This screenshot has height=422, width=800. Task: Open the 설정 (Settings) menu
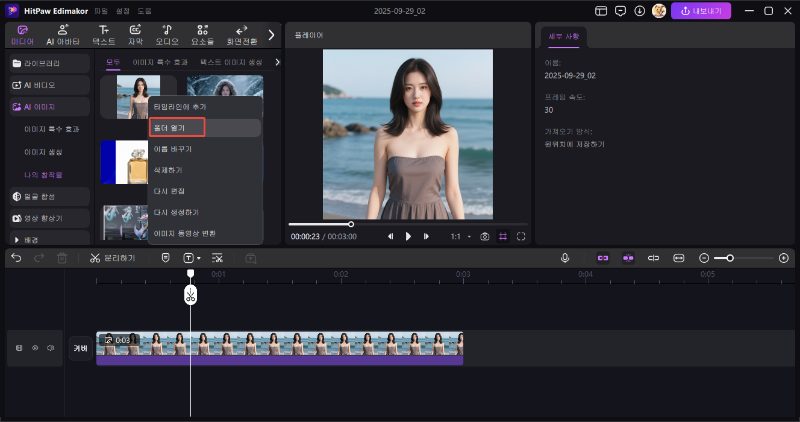click(x=122, y=11)
